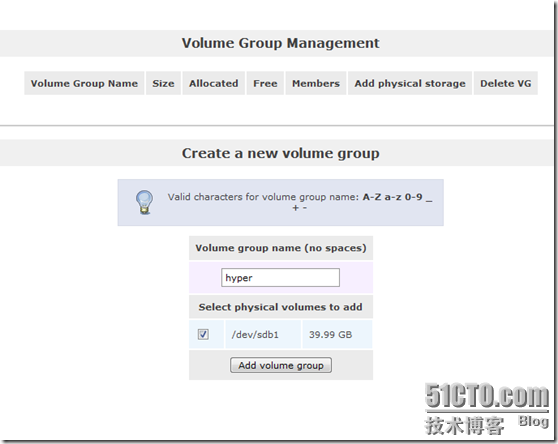558x444 pixels.
Task: Click the Allocated column header
Action: [214, 83]
